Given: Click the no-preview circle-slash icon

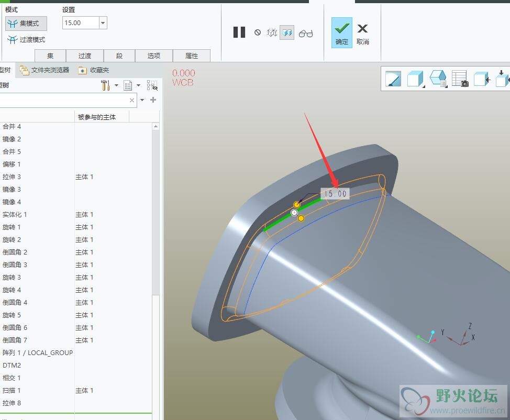Looking at the screenshot, I should [x=258, y=32].
